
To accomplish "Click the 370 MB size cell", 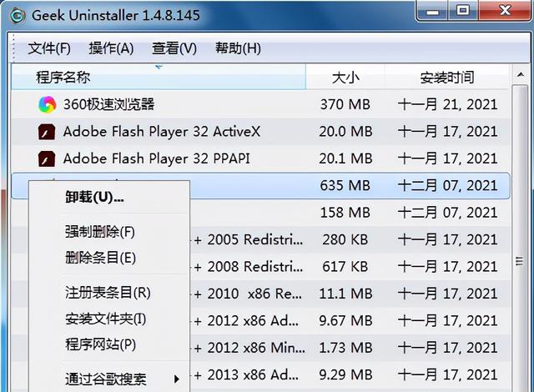I will (x=345, y=104).
